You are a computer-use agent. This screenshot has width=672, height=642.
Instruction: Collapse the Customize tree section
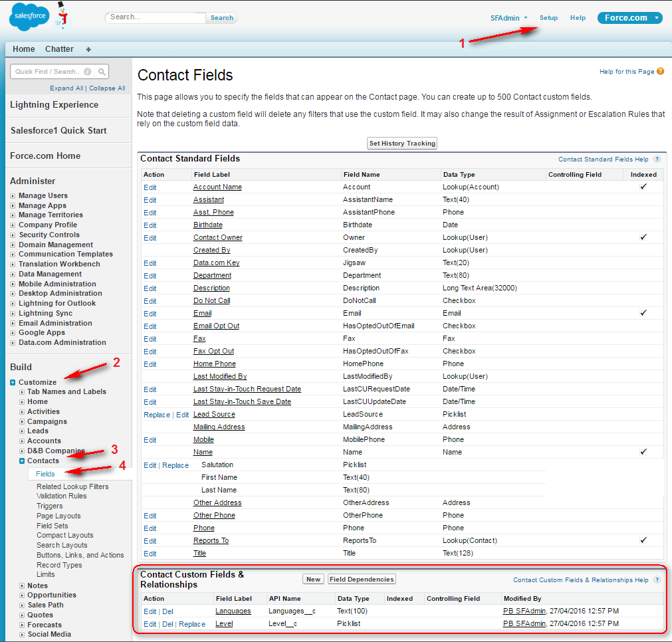12,382
